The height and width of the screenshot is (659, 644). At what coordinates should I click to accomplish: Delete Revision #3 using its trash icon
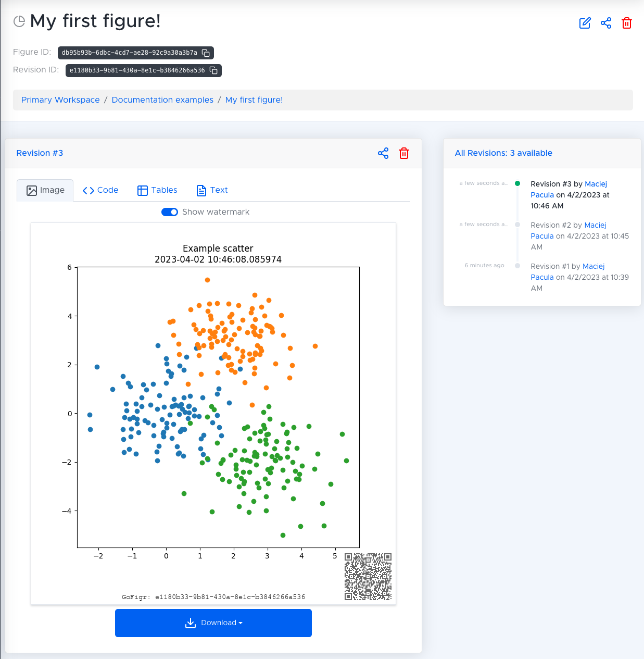pyautogui.click(x=404, y=153)
